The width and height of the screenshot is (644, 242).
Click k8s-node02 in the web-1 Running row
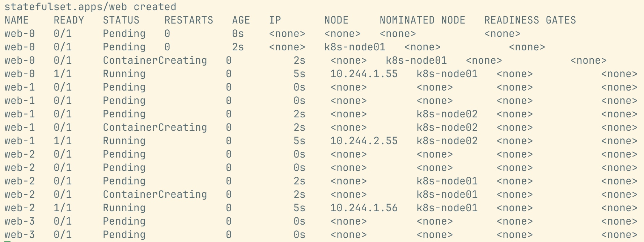(447, 141)
